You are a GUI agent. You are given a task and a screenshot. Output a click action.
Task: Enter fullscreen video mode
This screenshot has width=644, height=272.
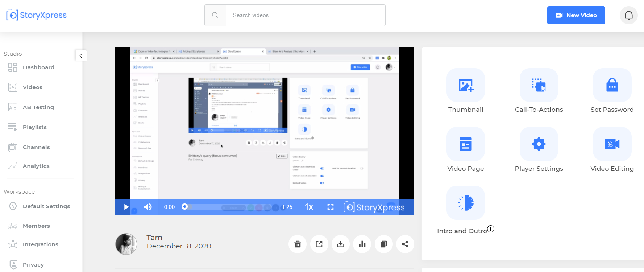click(x=331, y=207)
